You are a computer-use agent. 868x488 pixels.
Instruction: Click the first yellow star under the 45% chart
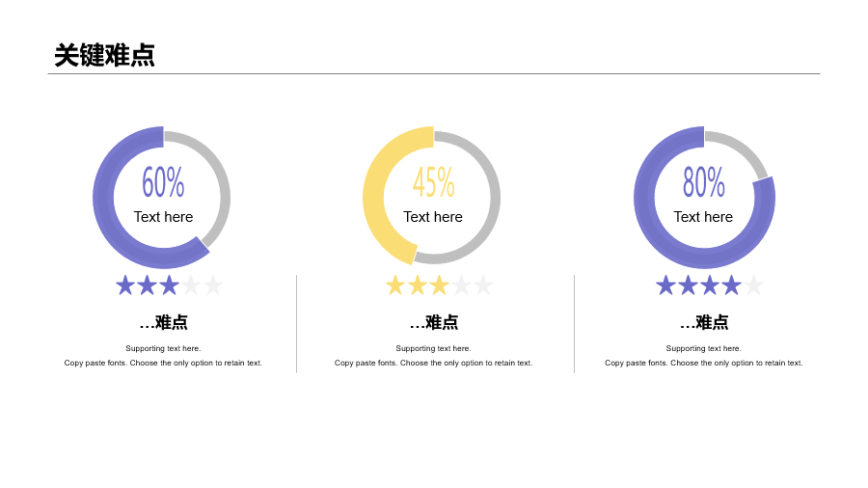(x=395, y=285)
